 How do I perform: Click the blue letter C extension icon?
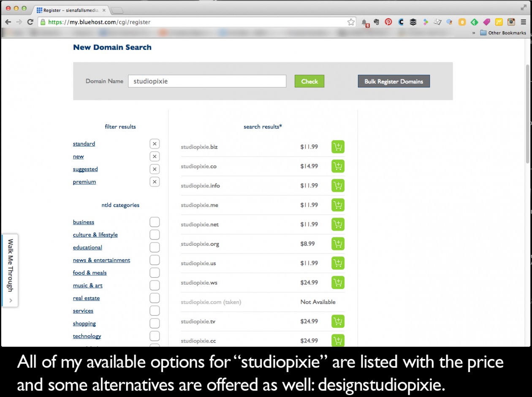(401, 22)
